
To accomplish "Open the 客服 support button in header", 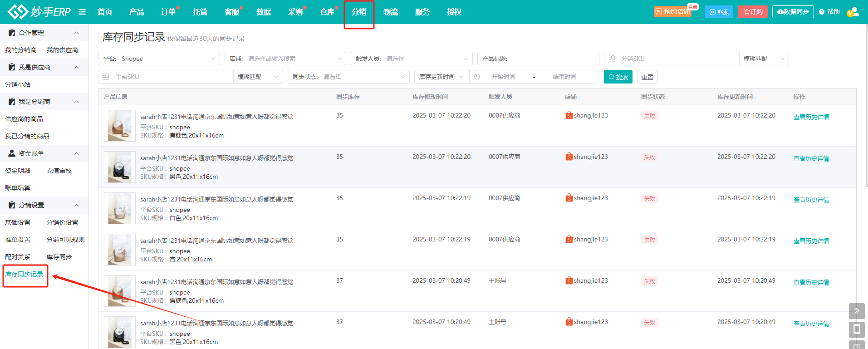I will coord(719,12).
